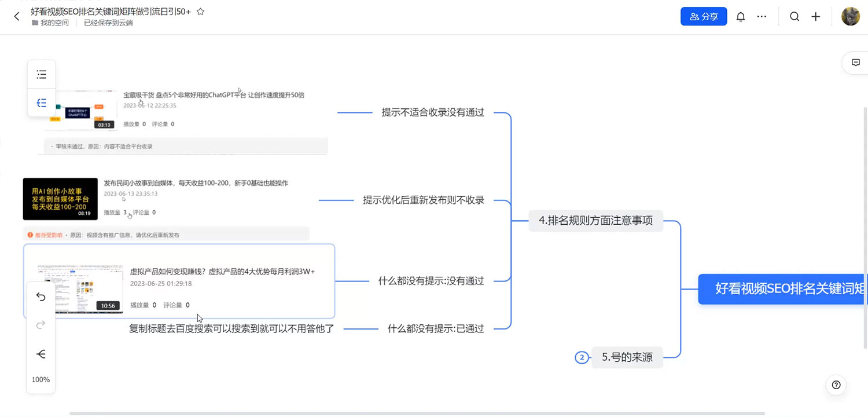Click the redo arrow icon

pos(41,325)
